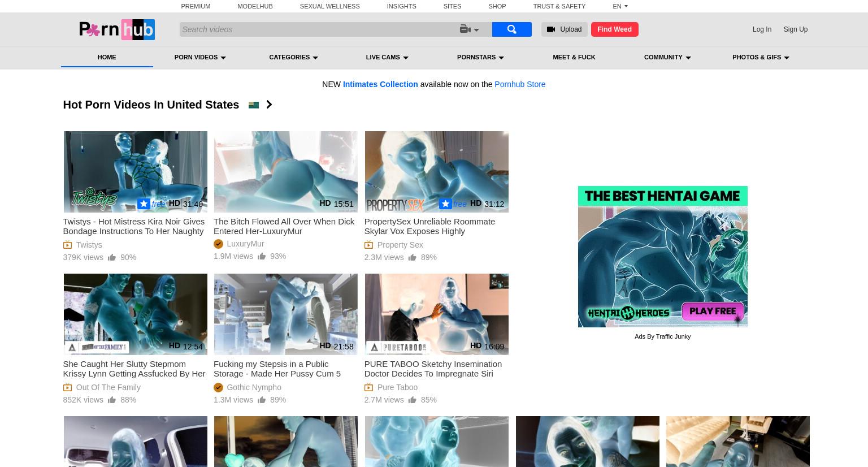Viewport: 868px width, 467px height.
Task: Click the 379K views count
Action: pos(83,257)
